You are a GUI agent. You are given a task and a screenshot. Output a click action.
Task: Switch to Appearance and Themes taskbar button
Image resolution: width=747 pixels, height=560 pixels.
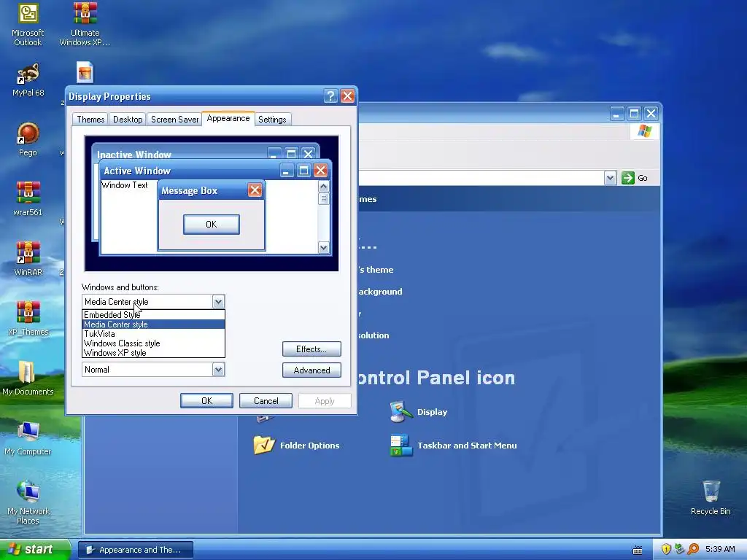136,550
